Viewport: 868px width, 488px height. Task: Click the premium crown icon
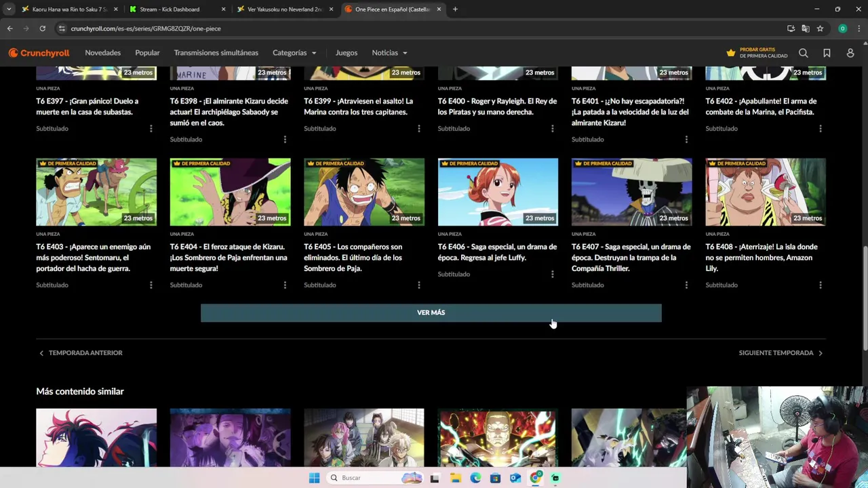click(730, 53)
